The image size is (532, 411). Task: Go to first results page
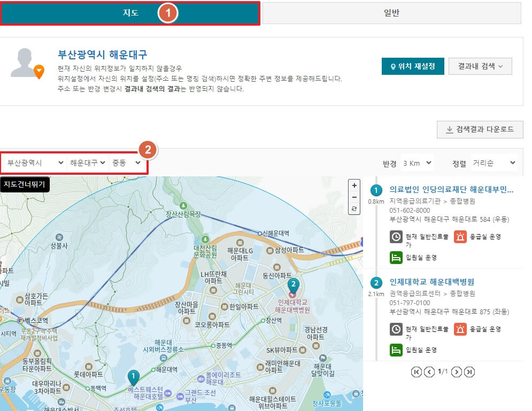(x=417, y=372)
